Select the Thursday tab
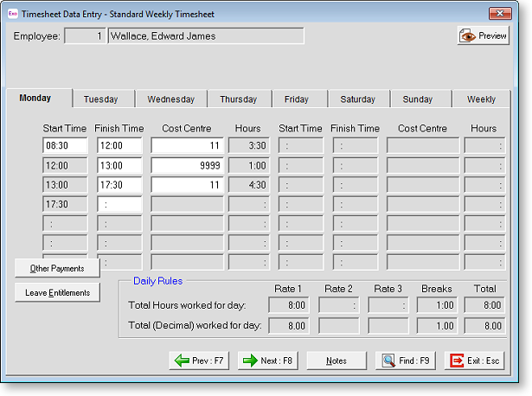 (238, 99)
